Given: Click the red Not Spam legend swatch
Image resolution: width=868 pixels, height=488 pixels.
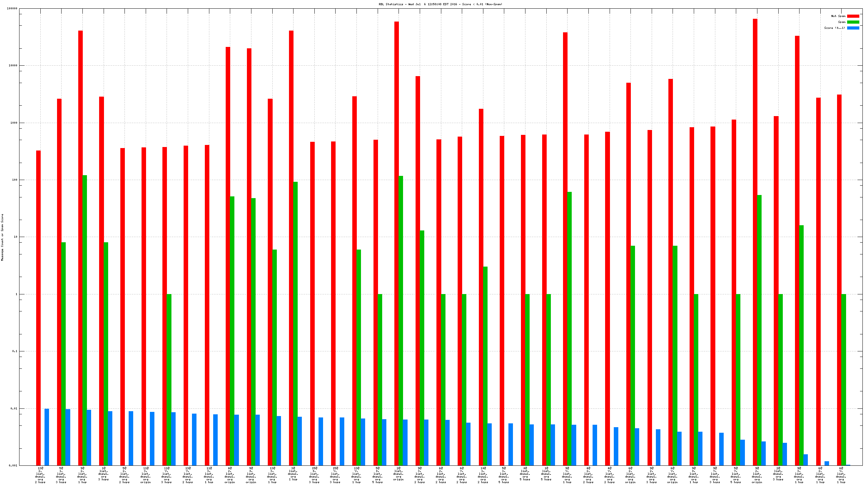Looking at the screenshot, I should [x=853, y=16].
